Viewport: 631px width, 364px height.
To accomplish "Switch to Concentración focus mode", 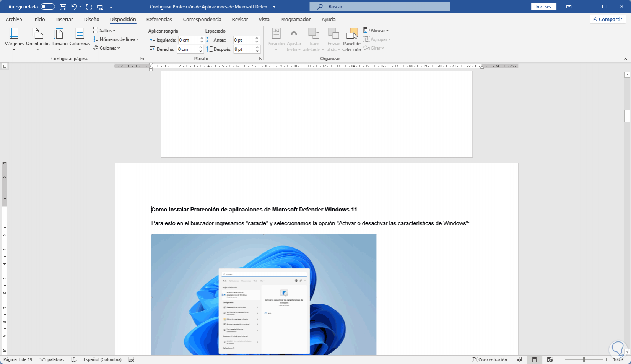I will 490,359.
